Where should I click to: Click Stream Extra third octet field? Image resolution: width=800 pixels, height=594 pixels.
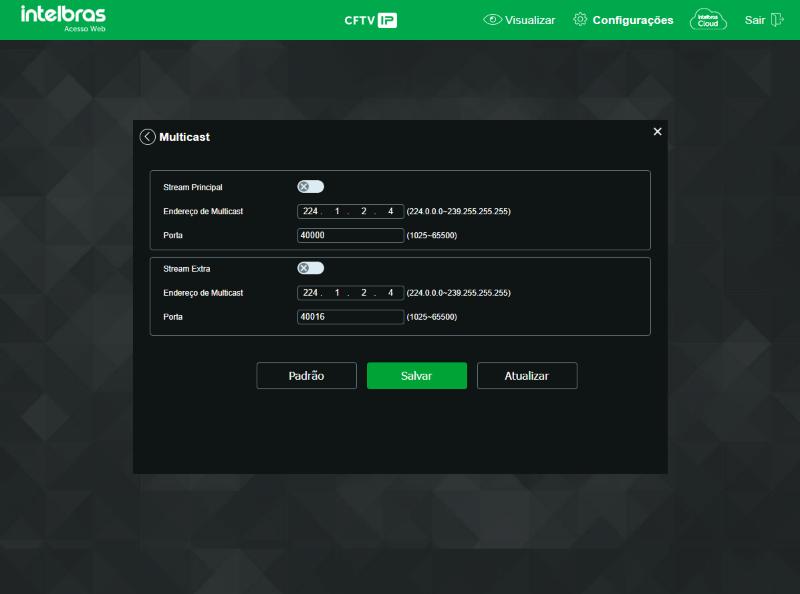[363, 293]
